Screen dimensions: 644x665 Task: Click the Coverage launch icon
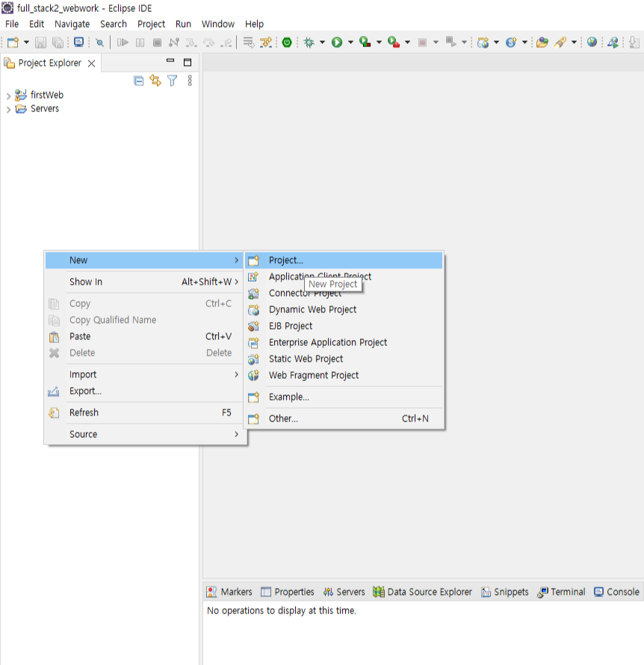pyautogui.click(x=365, y=42)
